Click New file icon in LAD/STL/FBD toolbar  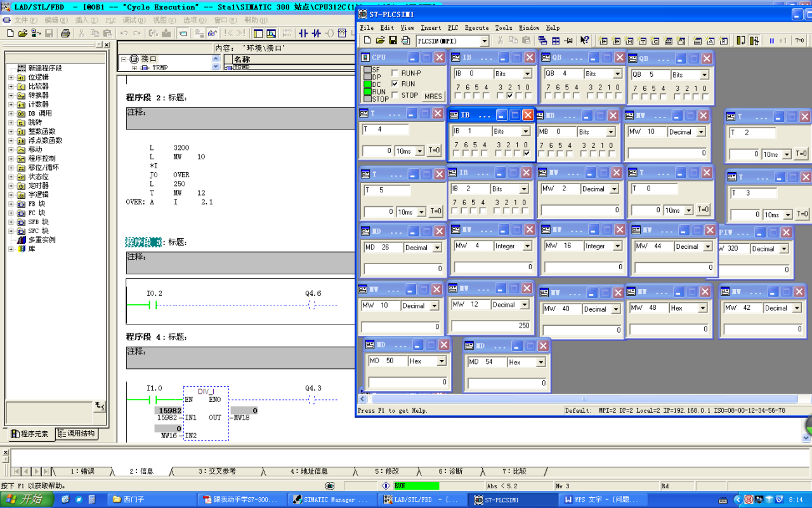click(10, 33)
